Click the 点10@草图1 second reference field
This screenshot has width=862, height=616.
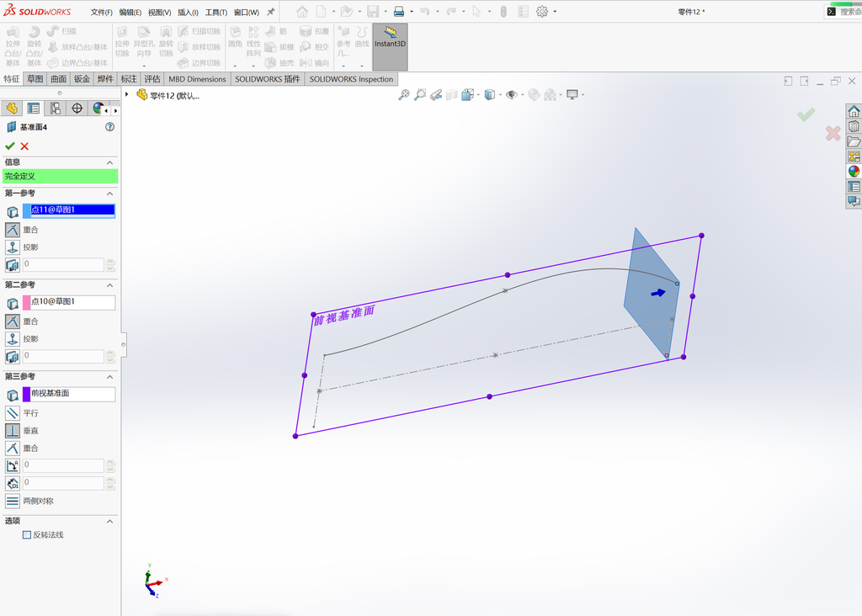coord(69,302)
